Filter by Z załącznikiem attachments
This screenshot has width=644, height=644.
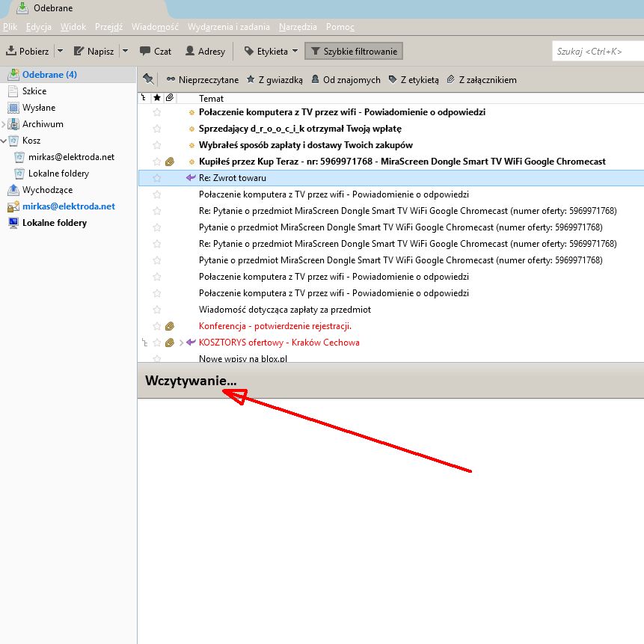[x=482, y=80]
